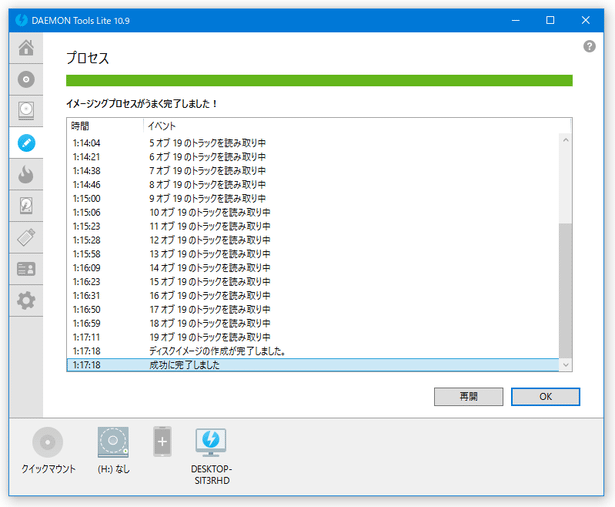The image size is (615, 507).
Task: Minimize the DAEMON Tools Lite window
Action: point(515,20)
